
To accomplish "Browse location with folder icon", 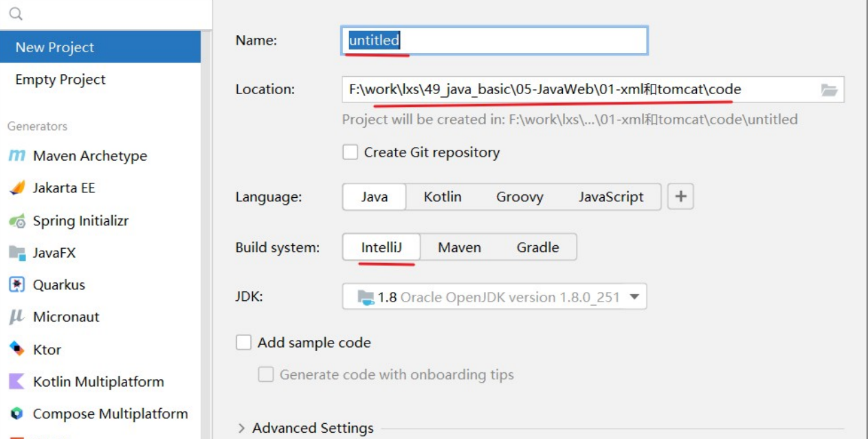I will point(830,90).
